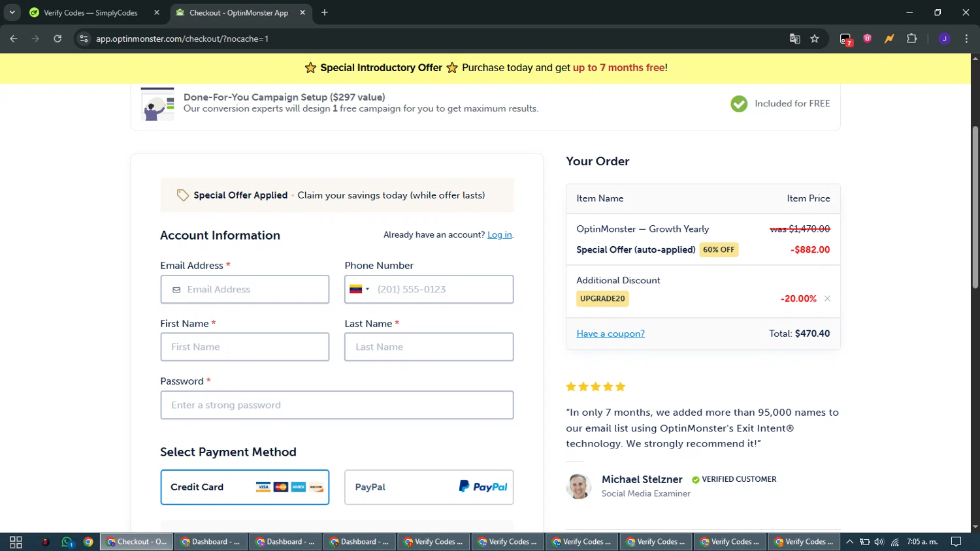This screenshot has width=980, height=551.
Task: Click Michael Stelzner's avatar photo
Action: tap(578, 486)
